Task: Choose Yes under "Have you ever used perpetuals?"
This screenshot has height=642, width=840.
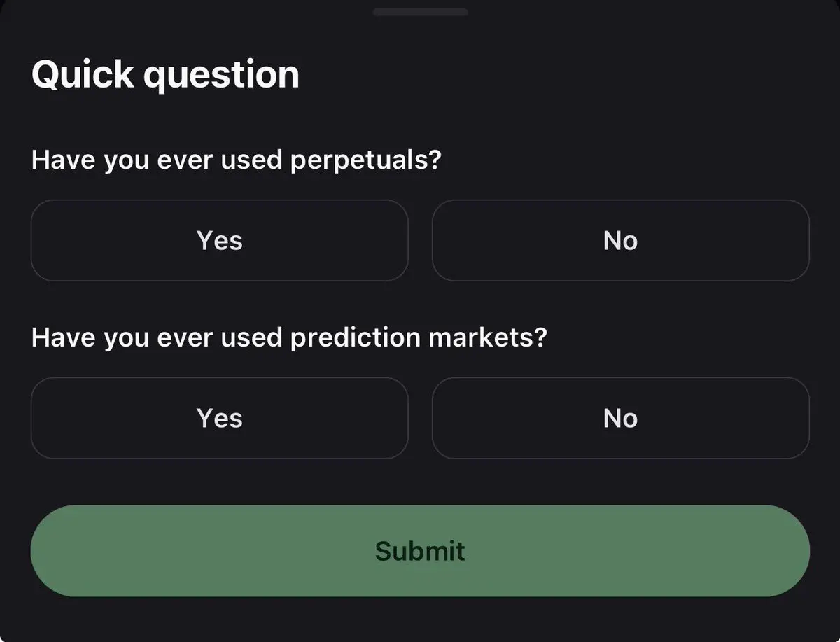Action: tap(219, 240)
